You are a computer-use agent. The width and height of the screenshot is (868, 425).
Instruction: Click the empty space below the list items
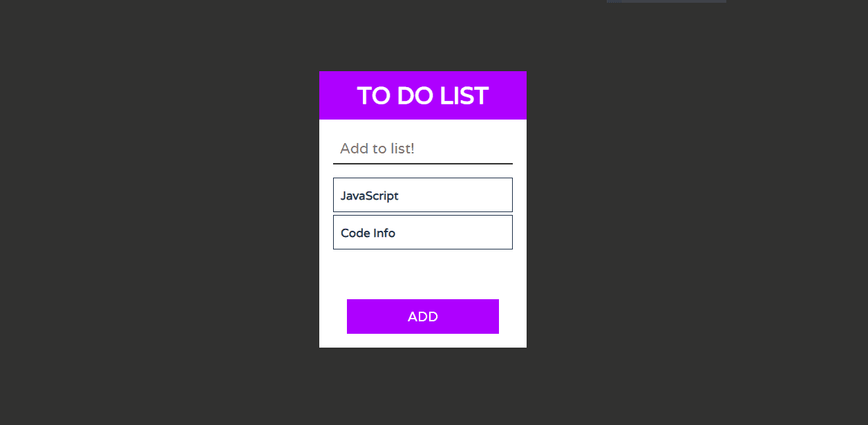(422, 273)
